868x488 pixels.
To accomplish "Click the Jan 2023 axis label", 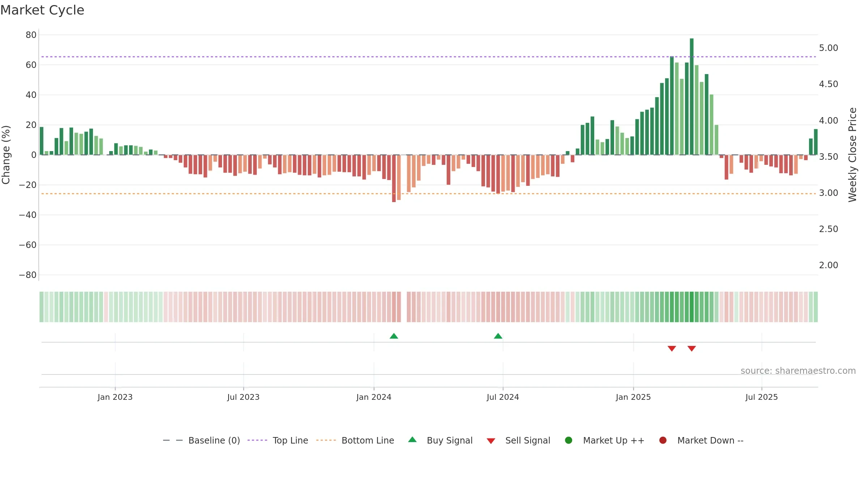I will (x=115, y=397).
